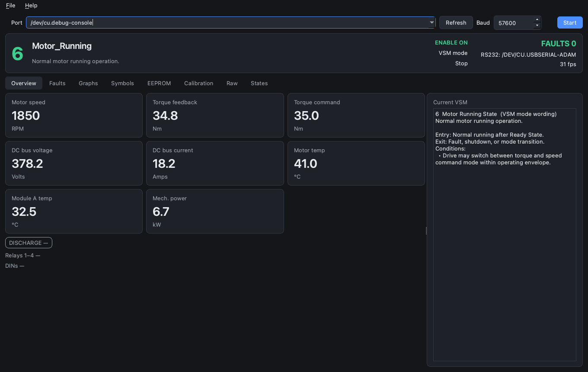Screen dimensions: 588x372
Task: Click the 31 fps readout
Action: click(x=568, y=64)
